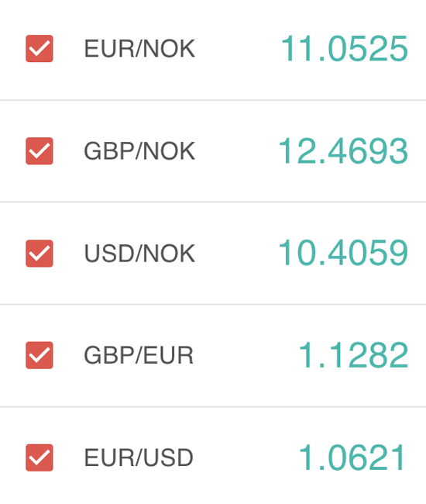This screenshot has height=504, width=426.
Task: Click the white checkmark beside EUR/NOK
Action: coord(40,49)
